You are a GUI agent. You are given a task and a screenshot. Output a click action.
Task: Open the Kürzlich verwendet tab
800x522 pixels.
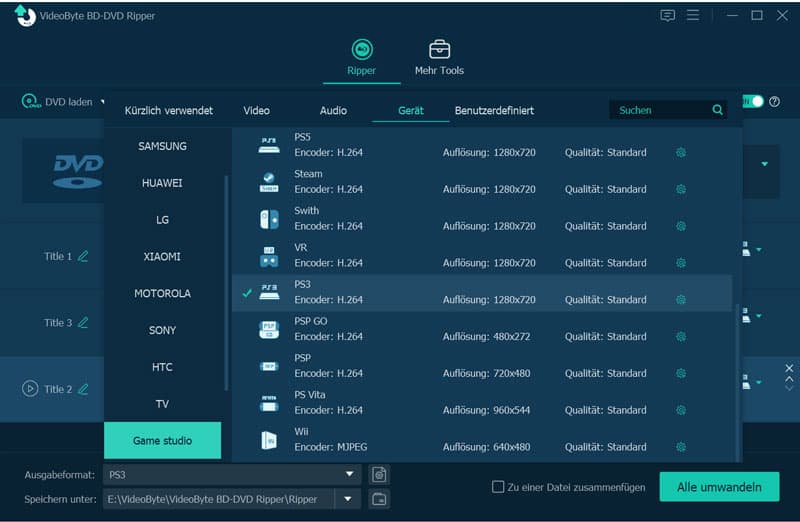pyautogui.click(x=168, y=110)
